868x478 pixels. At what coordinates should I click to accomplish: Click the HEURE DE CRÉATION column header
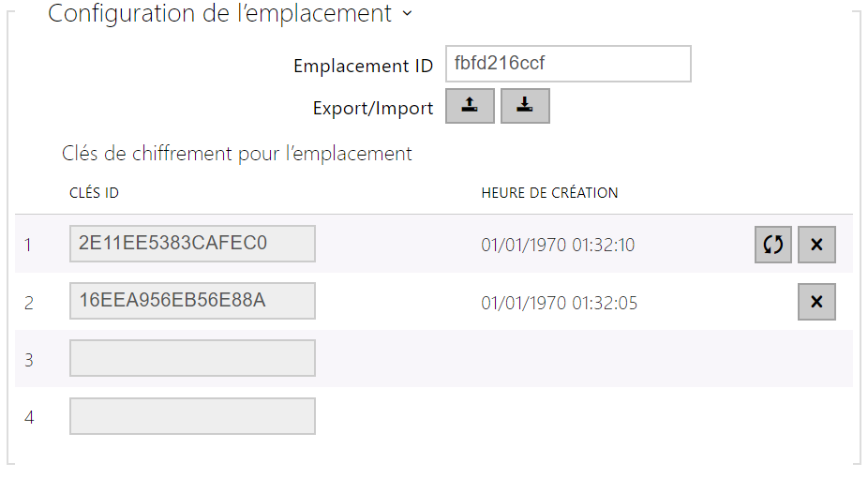click(549, 193)
